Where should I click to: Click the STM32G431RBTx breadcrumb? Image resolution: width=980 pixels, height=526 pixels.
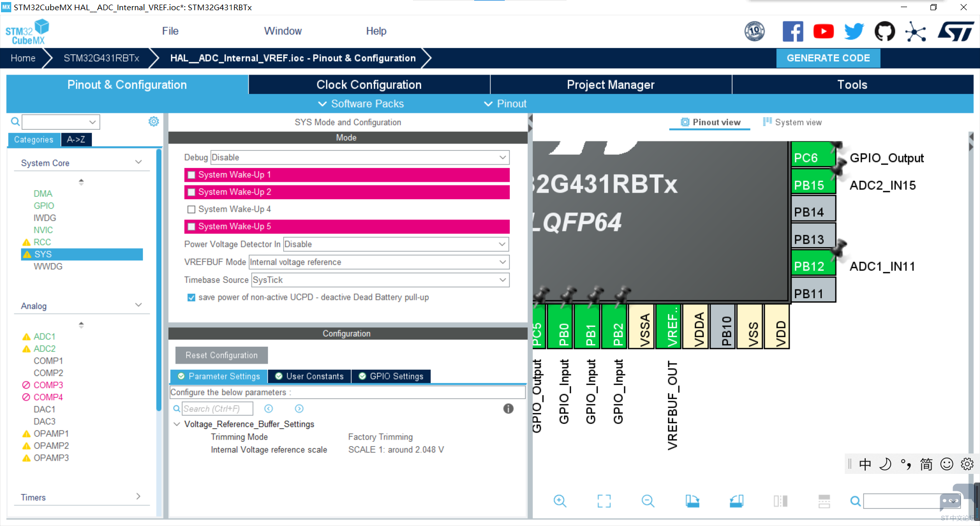(x=102, y=58)
